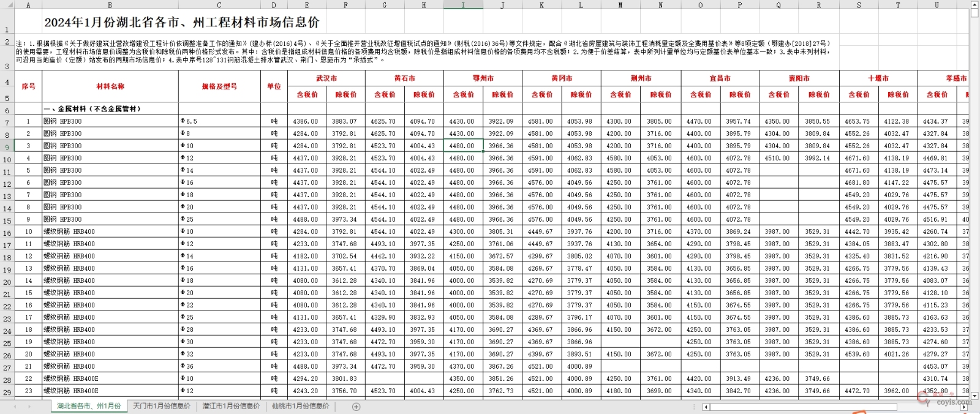Click 含税价 under 宜昌市

(700, 94)
